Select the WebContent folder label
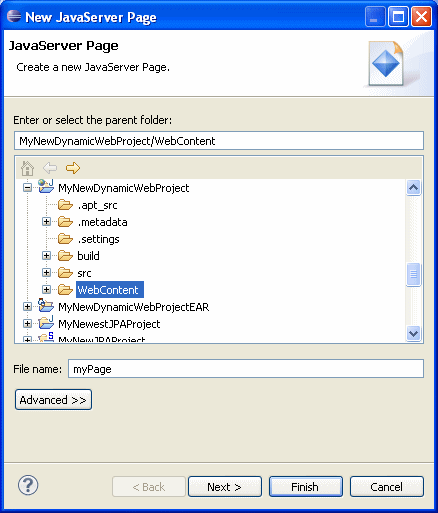The width and height of the screenshot is (438, 513). [110, 290]
